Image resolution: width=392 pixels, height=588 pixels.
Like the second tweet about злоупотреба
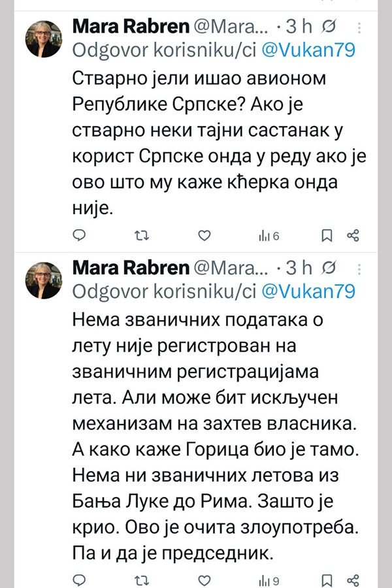click(x=204, y=580)
